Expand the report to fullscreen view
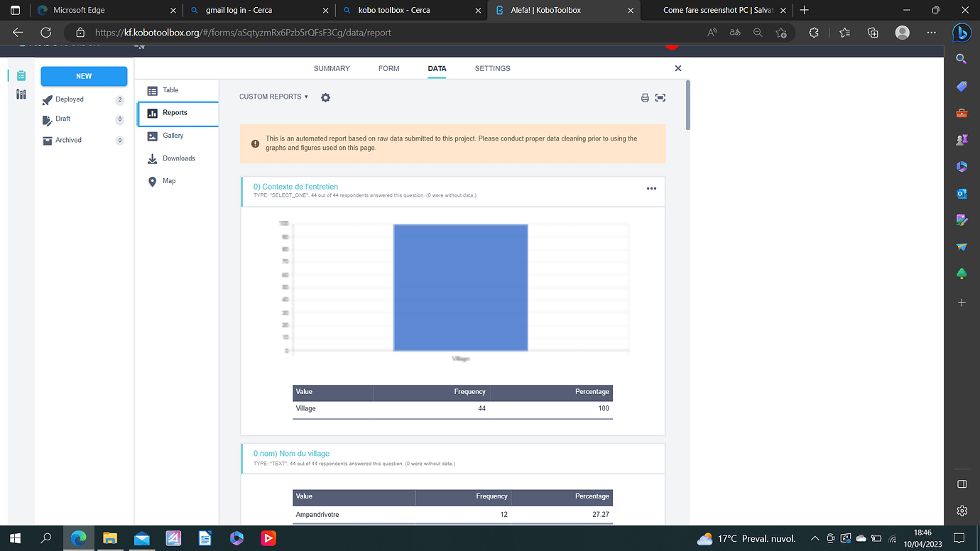Image resolution: width=980 pixels, height=551 pixels. pyautogui.click(x=660, y=98)
